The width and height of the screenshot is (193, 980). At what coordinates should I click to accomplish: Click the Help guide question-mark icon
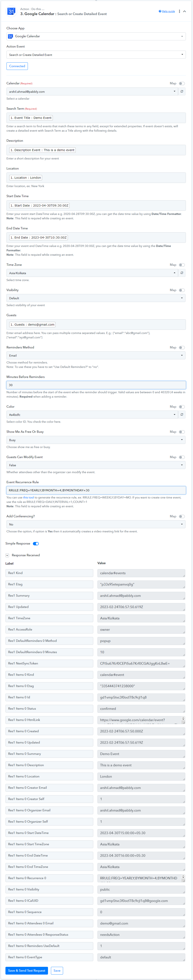[x=160, y=12]
